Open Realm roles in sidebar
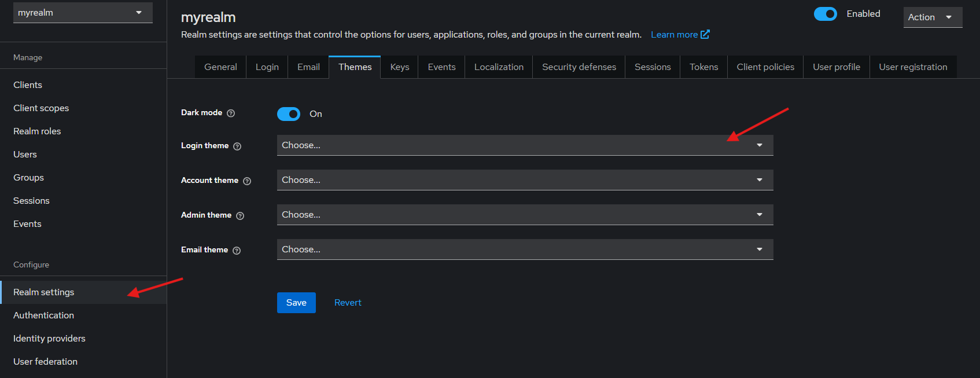Viewport: 980px width, 378px height. (x=83, y=131)
